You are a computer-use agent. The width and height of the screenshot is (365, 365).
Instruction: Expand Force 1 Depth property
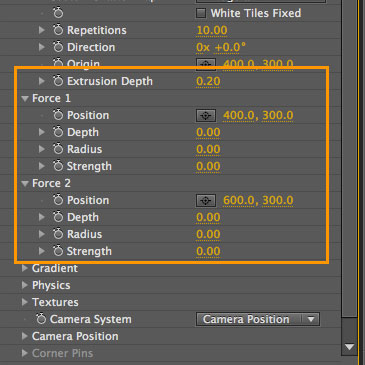[x=42, y=132]
